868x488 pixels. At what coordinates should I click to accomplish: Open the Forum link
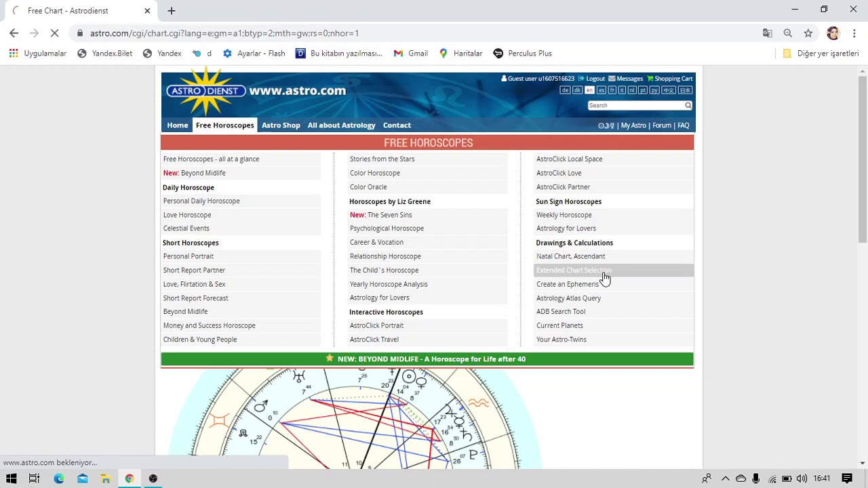(x=662, y=125)
